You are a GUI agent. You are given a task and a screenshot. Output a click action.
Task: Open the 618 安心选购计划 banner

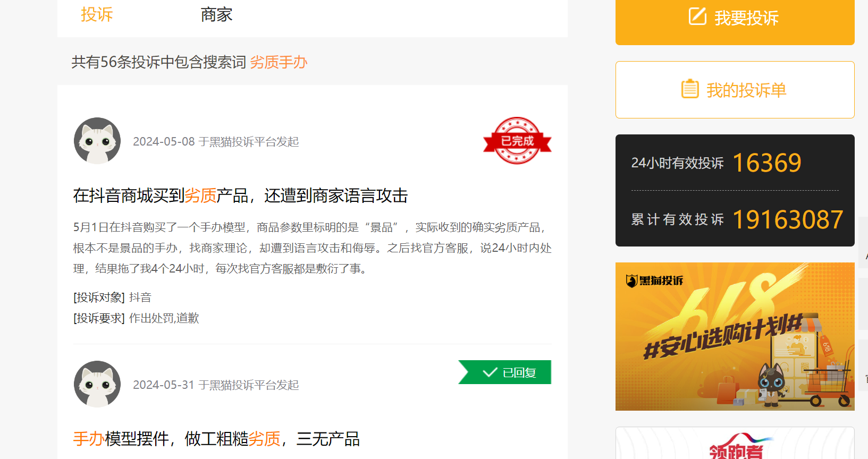click(x=735, y=336)
